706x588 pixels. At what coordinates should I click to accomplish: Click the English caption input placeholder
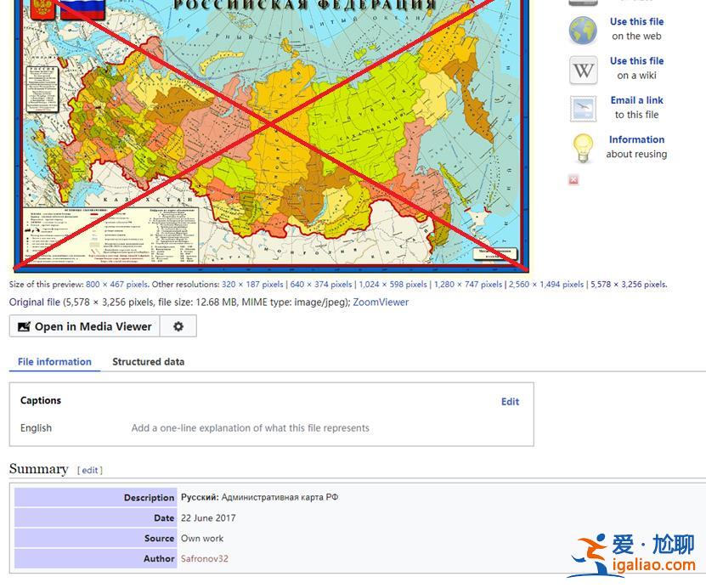click(250, 428)
